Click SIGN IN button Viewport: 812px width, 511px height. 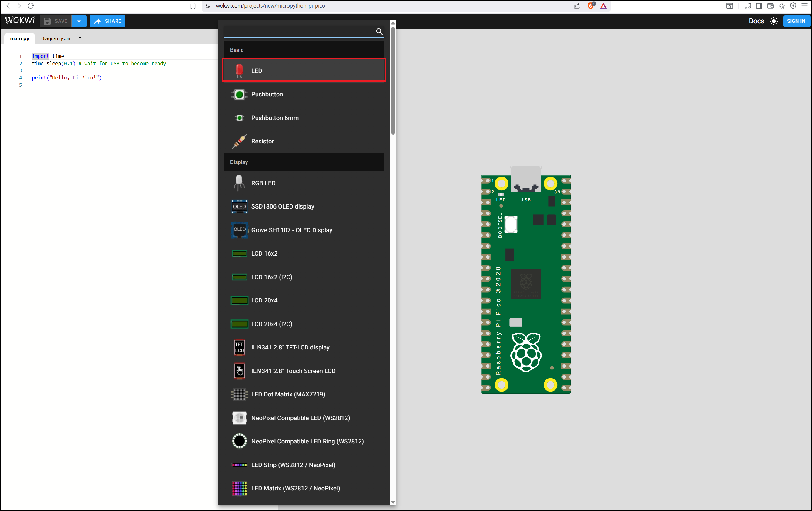pos(796,21)
